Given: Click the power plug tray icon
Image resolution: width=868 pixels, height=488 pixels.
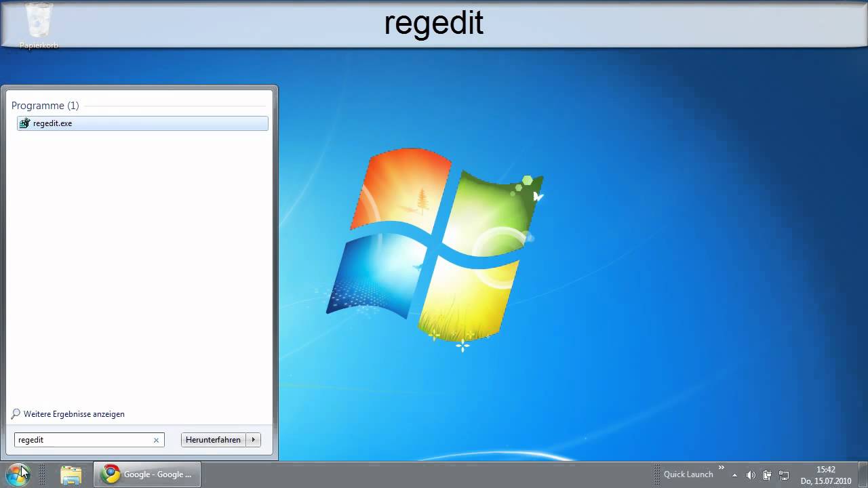Looking at the screenshot, I should tap(767, 475).
